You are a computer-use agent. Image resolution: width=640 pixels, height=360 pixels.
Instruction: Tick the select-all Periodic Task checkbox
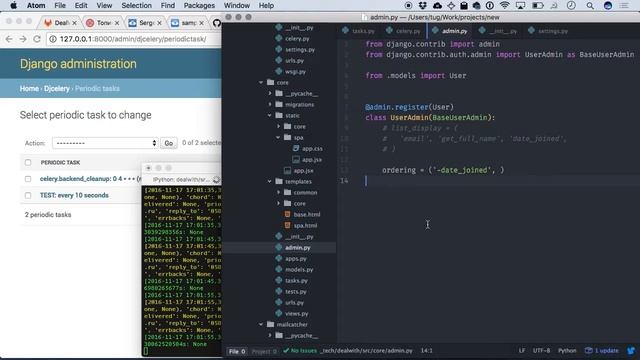point(28,162)
